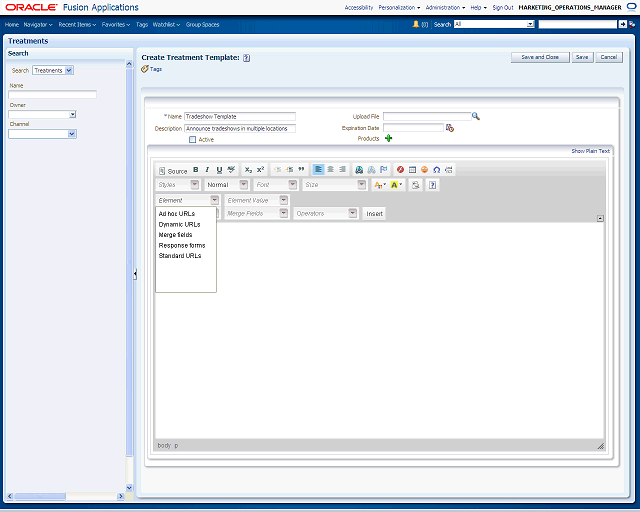Apply italic formatting

pyautogui.click(x=207, y=170)
